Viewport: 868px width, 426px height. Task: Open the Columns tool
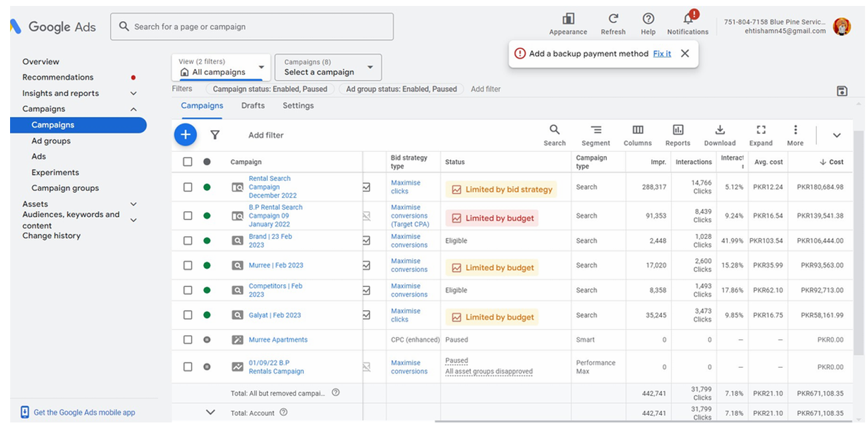coord(638,135)
